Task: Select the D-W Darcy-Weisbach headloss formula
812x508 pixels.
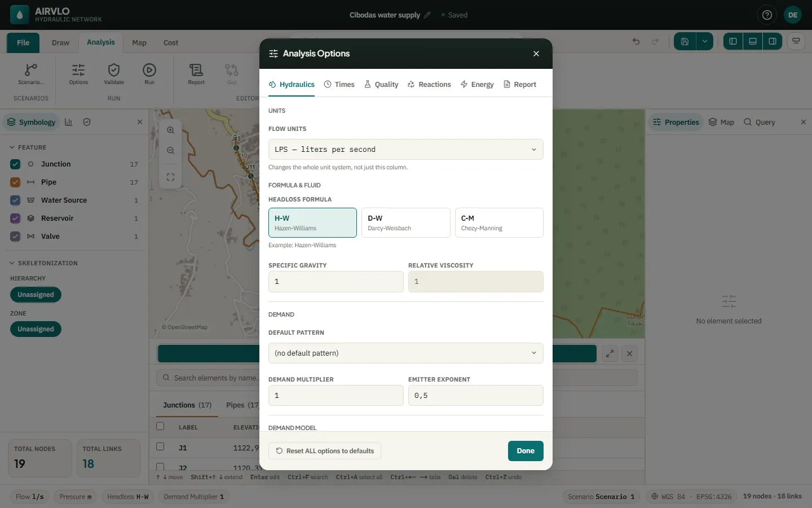Action: pos(406,222)
